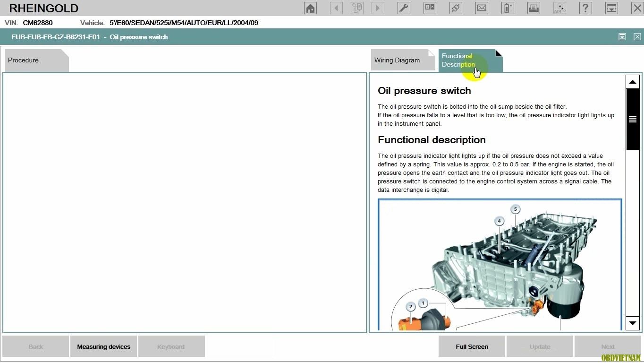Click the Keyboard button
This screenshot has width=644, height=363.
pos(171,346)
